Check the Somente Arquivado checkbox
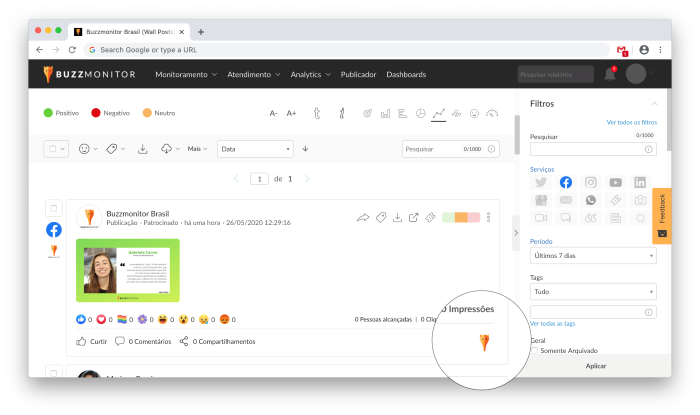The image size is (700, 415). pyautogui.click(x=535, y=351)
